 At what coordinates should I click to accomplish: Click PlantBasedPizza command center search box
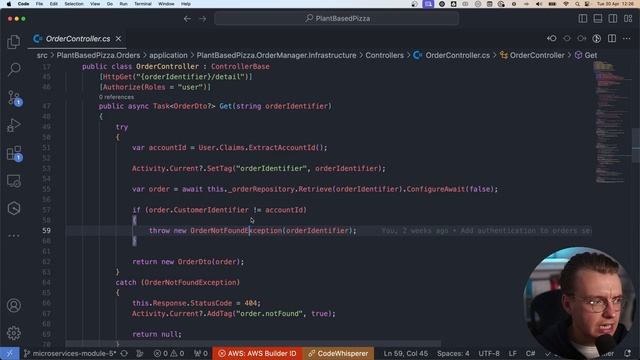point(337,19)
